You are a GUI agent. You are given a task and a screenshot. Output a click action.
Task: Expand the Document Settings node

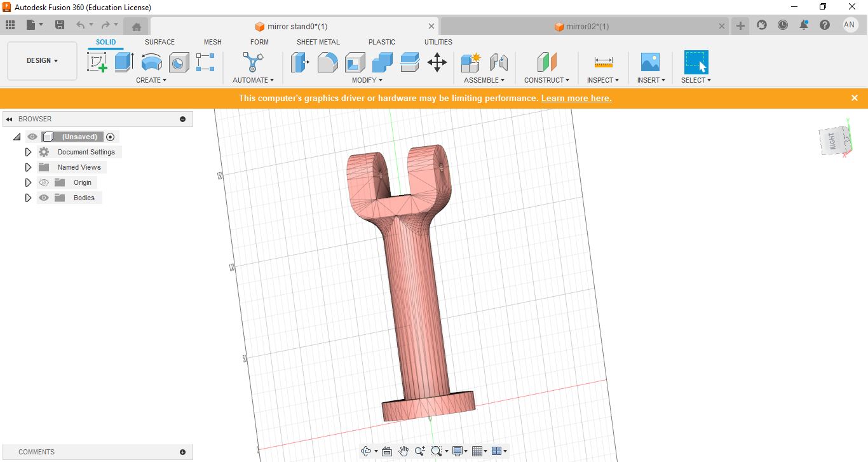pyautogui.click(x=28, y=152)
